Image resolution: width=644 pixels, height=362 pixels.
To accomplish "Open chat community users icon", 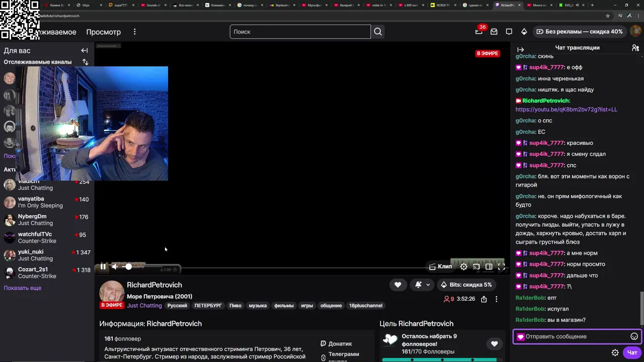I will coord(635,48).
